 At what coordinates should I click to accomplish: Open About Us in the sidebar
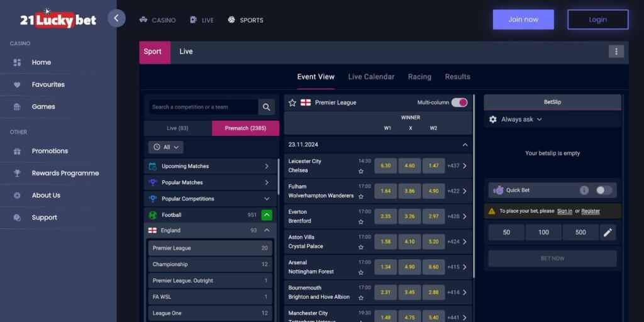(x=46, y=196)
